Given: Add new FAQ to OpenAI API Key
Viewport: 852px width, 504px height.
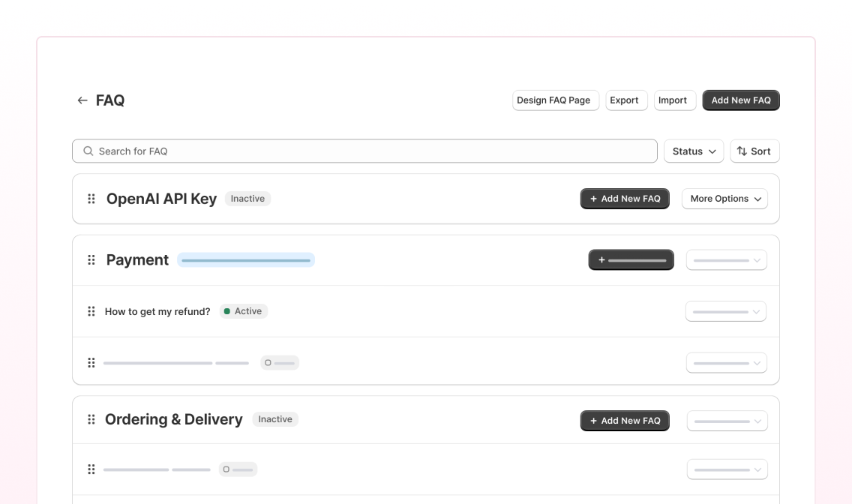Looking at the screenshot, I should tap(625, 199).
